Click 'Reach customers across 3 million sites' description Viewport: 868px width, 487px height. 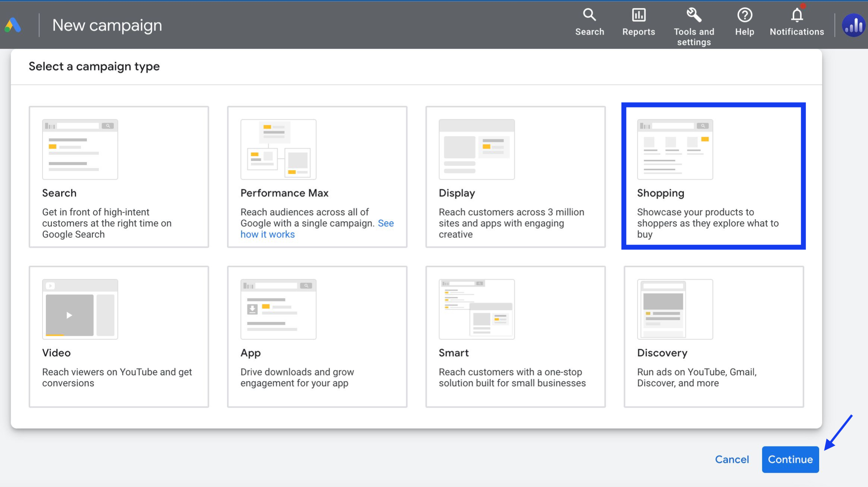(x=511, y=223)
